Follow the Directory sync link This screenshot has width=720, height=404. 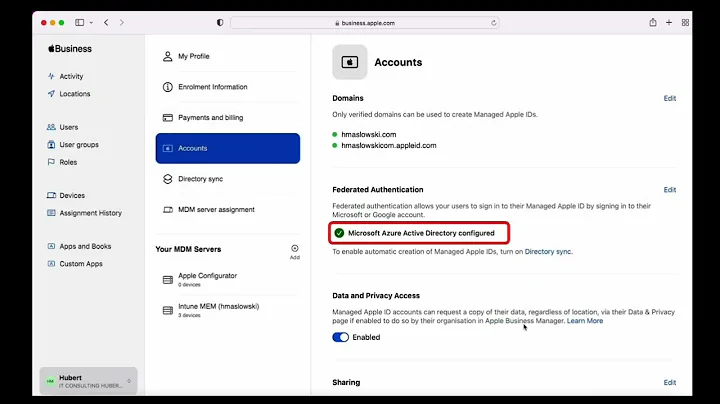tap(548, 252)
